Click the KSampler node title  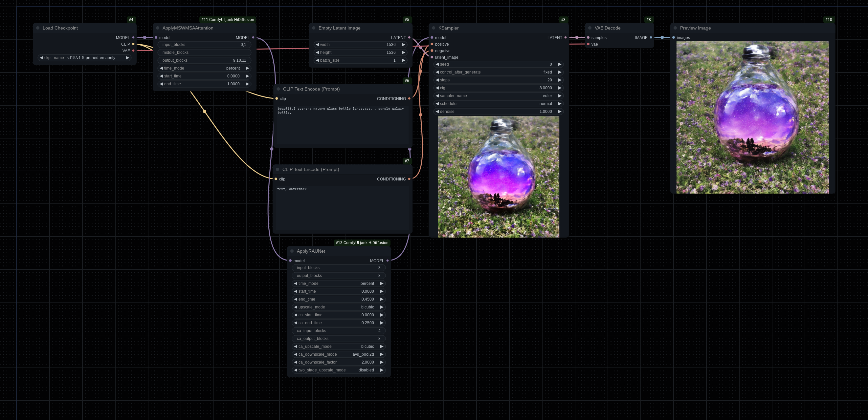[x=448, y=28]
